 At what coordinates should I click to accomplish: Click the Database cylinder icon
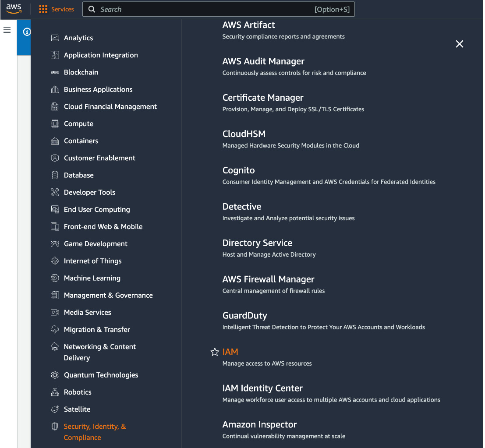coord(55,175)
